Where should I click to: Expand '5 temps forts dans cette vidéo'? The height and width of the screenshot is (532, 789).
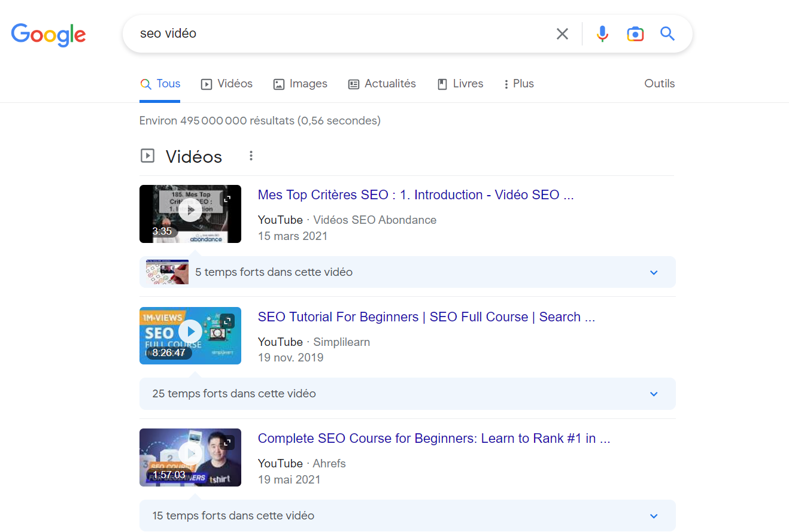click(408, 272)
